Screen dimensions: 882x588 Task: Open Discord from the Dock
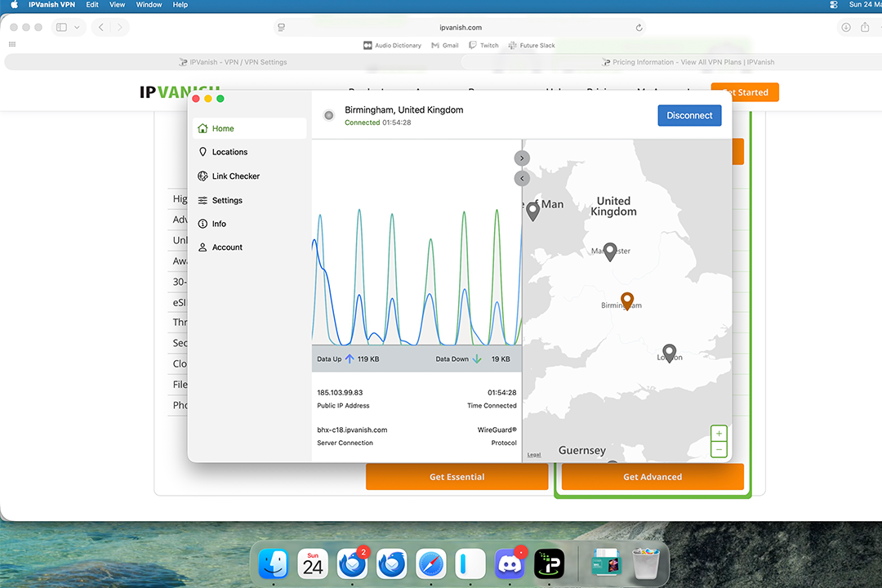[x=510, y=563]
